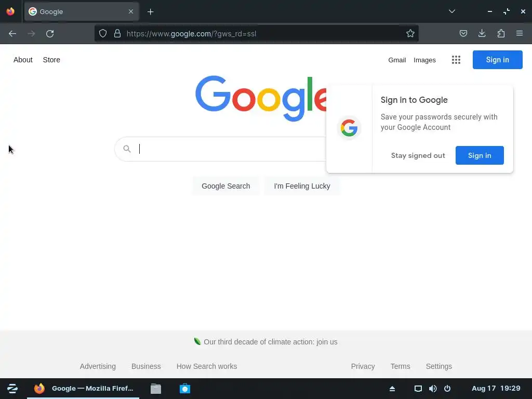Open the Extensions puzzle icon

501,33
